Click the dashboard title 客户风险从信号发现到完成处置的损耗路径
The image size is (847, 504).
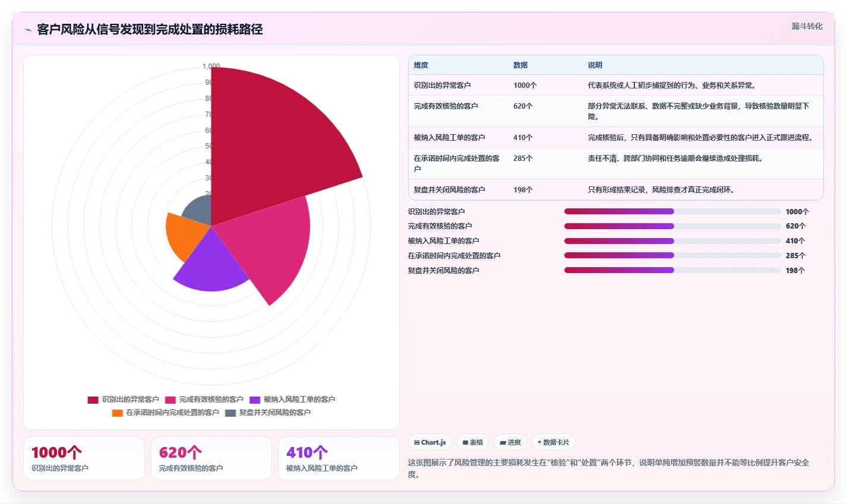click(150, 30)
